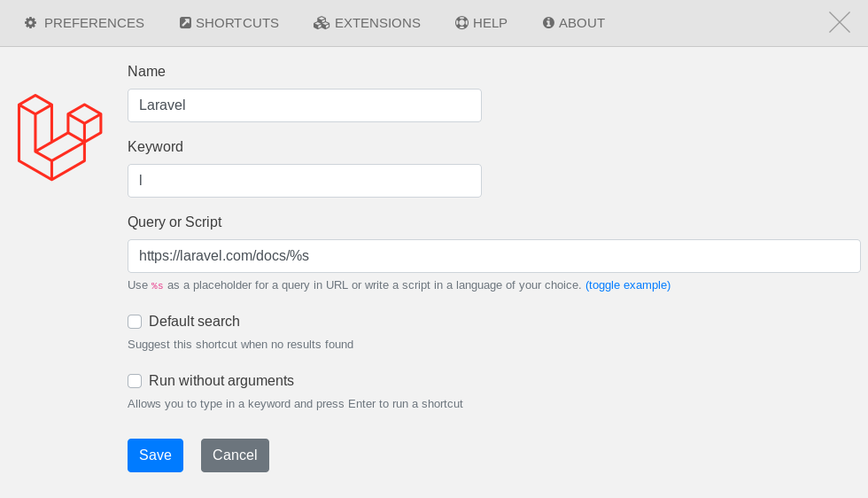The width and height of the screenshot is (868, 498).
Task: Save the Laravel shortcut
Action: pos(155,455)
